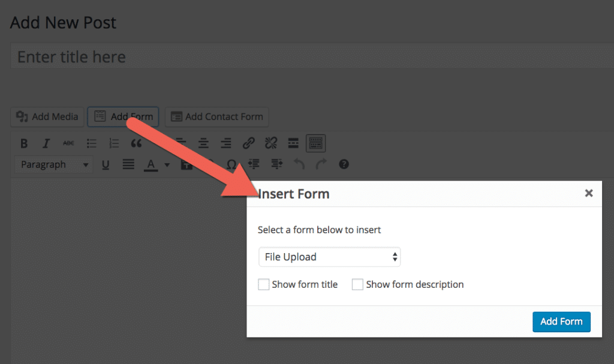The image size is (614, 364).
Task: Insert a special character (Omega)
Action: coord(231,164)
